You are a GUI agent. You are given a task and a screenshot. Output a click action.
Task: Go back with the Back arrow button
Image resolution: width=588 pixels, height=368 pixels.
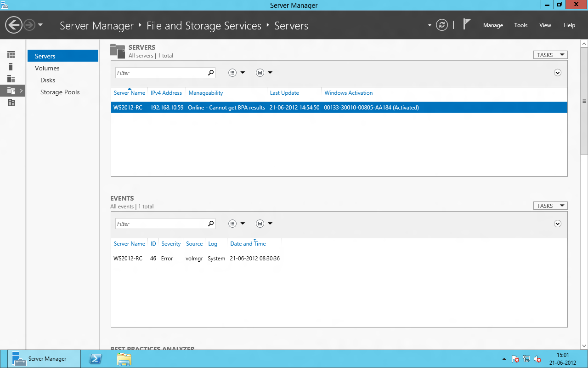14,25
